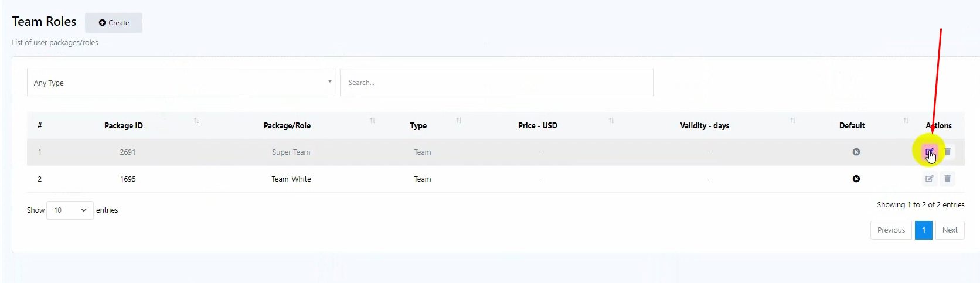Select the Team-White table row
Image resolution: width=980 pixels, height=283 pixels.
click(291, 179)
